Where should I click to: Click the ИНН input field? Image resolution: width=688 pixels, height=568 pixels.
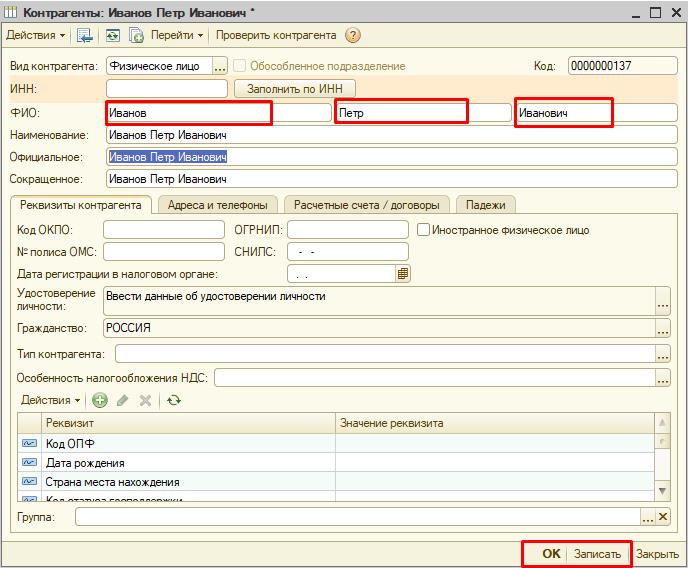point(166,89)
